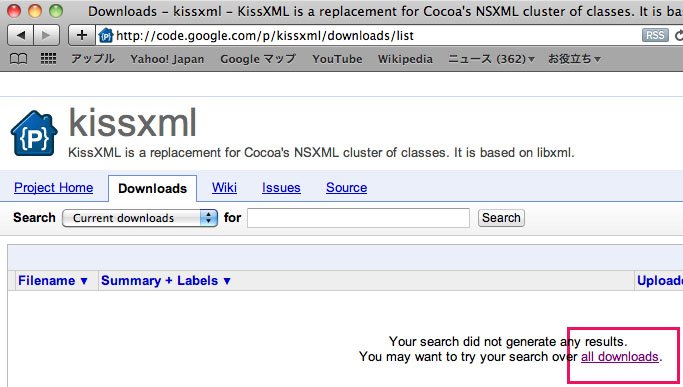Expand the お役立ち bookmark folder

tap(574, 59)
